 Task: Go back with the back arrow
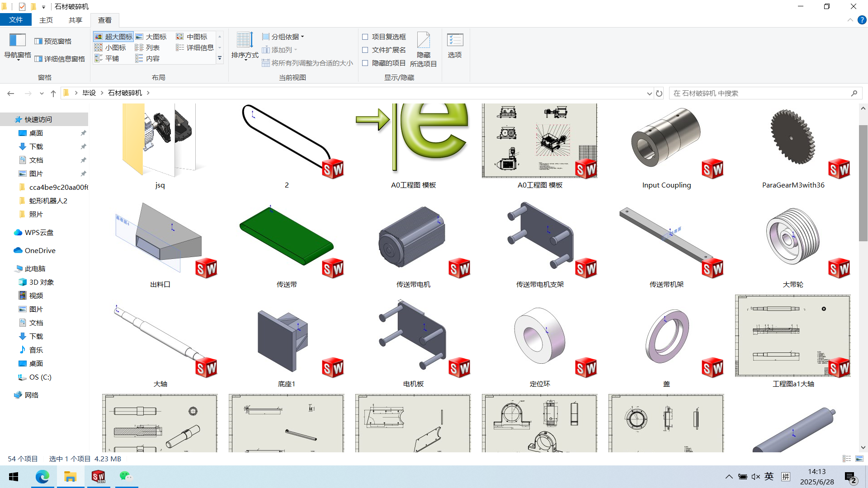tap(11, 93)
